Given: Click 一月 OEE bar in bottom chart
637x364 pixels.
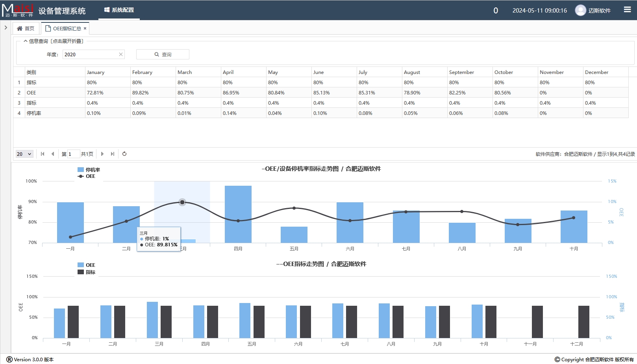Looking at the screenshot, I should (x=59, y=323).
